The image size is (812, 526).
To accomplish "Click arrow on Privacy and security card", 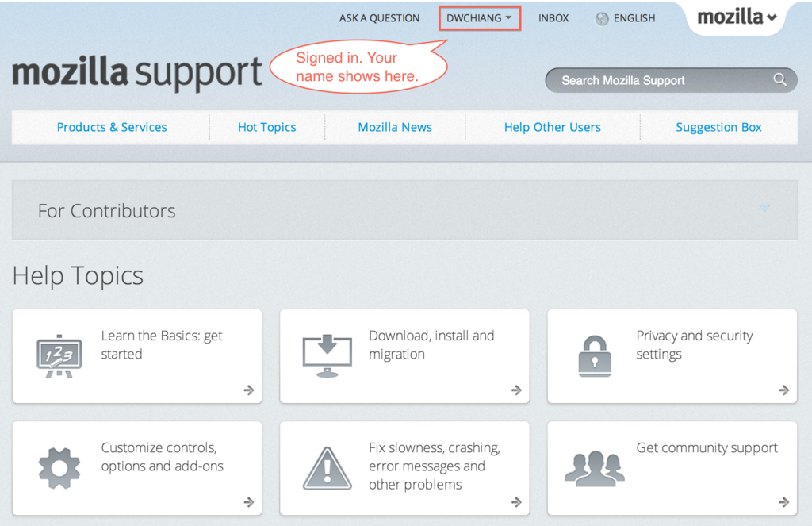I will click(784, 390).
